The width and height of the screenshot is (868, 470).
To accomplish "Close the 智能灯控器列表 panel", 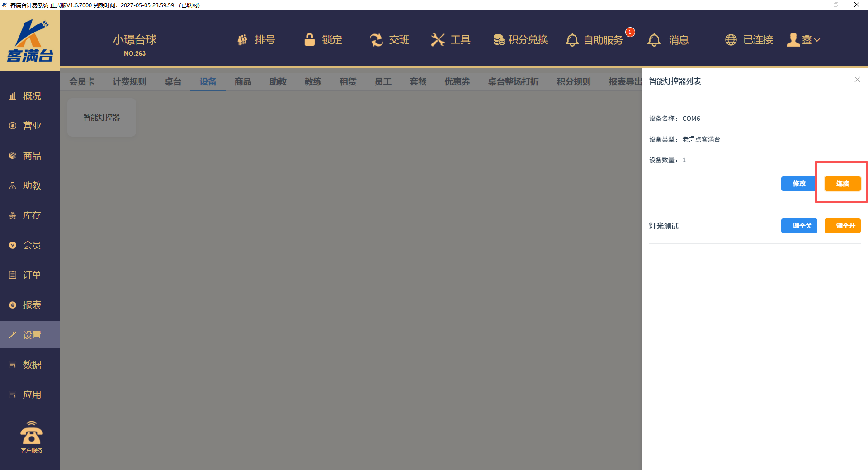I will pyautogui.click(x=857, y=80).
